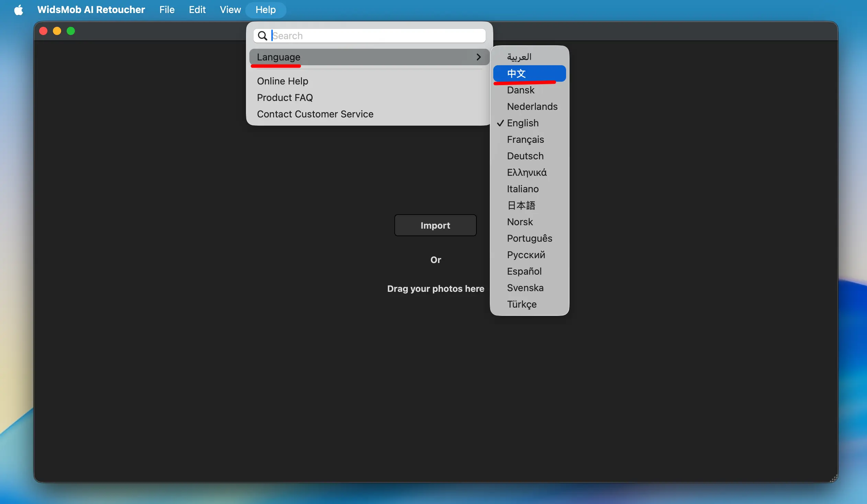Open the Product FAQ entry
867x504 pixels.
pos(284,98)
